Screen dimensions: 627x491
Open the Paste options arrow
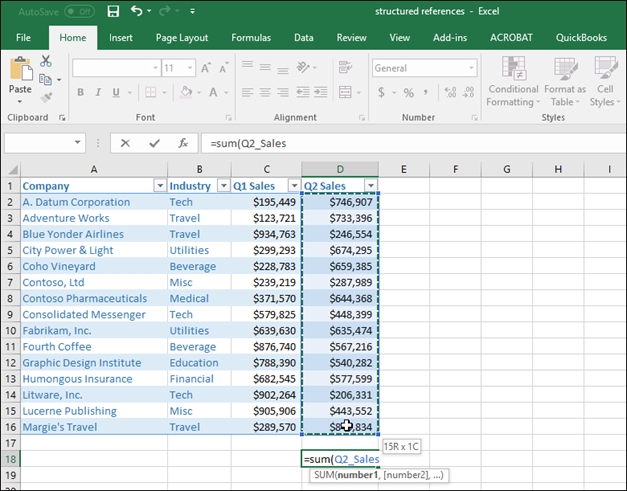point(20,102)
